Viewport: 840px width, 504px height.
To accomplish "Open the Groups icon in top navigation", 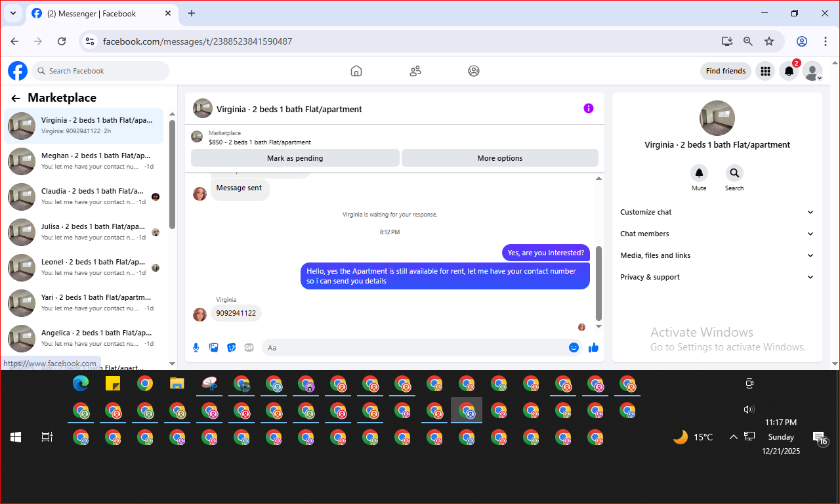I will [x=474, y=71].
